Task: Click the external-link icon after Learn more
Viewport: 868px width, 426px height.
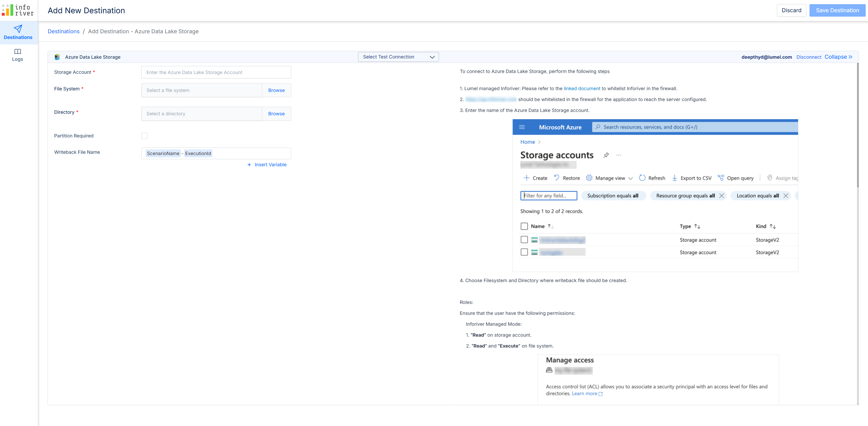Action: (601, 394)
